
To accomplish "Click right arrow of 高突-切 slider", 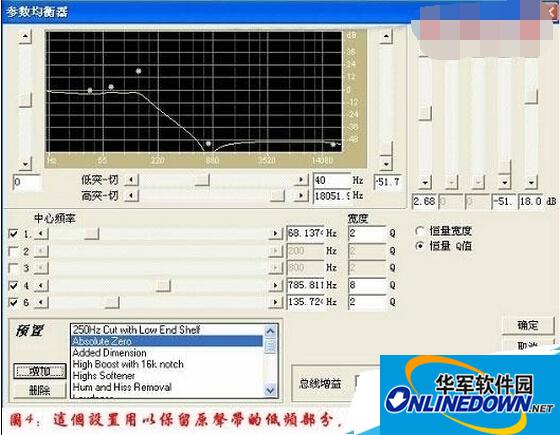I will 301,196.
